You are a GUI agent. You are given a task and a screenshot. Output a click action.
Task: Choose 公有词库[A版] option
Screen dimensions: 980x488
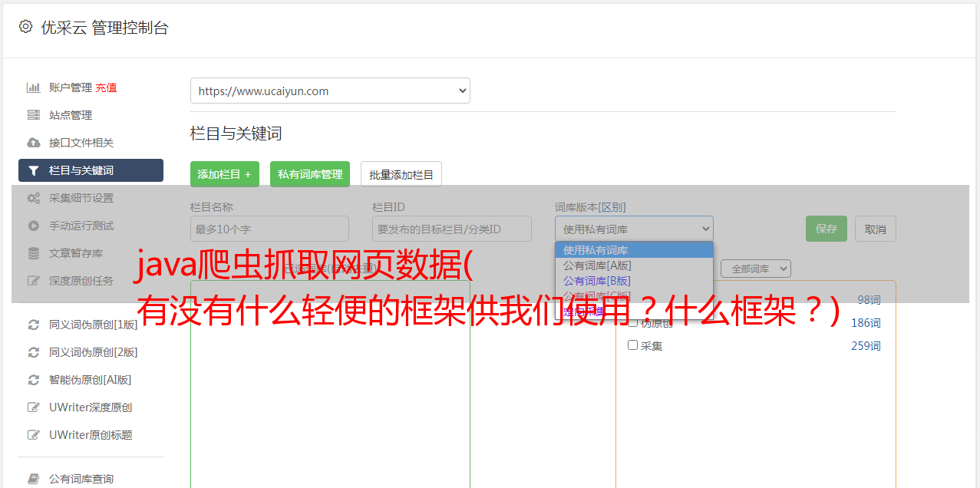(634, 265)
